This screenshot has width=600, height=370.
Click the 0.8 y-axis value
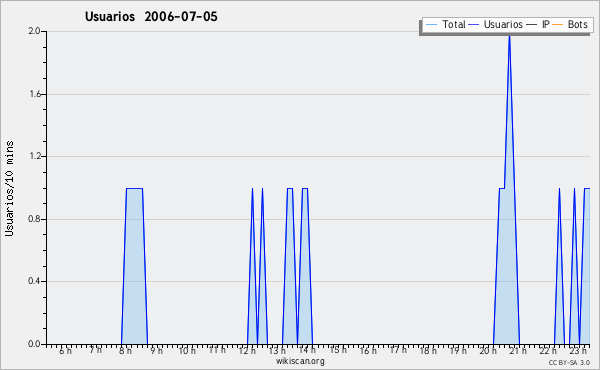[x=34, y=219]
